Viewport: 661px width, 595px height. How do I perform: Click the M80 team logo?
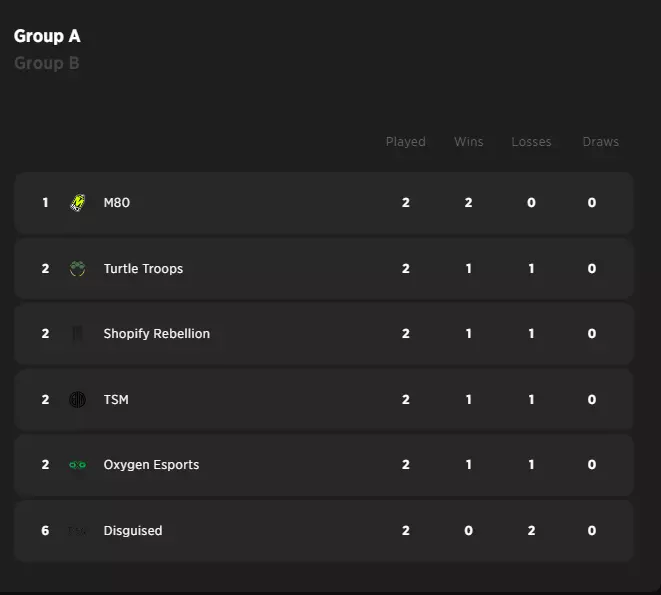[78, 203]
